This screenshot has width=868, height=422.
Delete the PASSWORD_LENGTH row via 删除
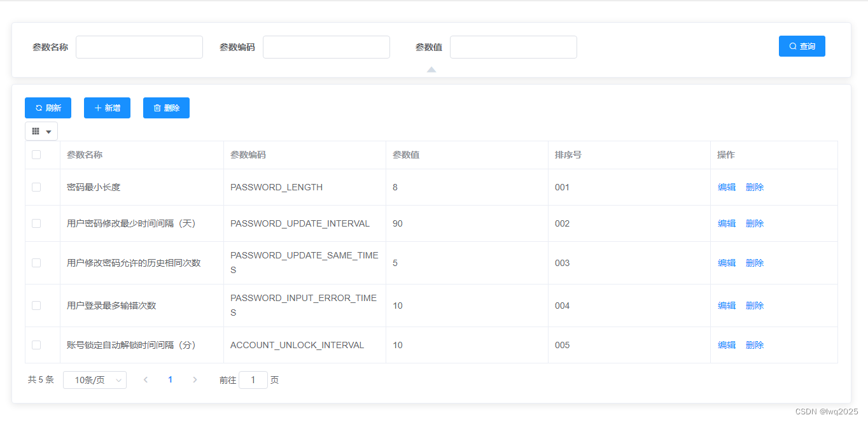[755, 187]
